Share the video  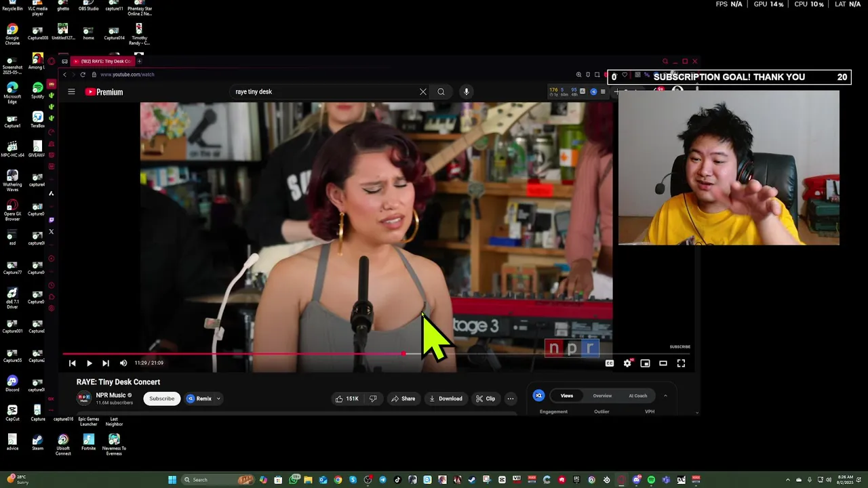tap(403, 399)
